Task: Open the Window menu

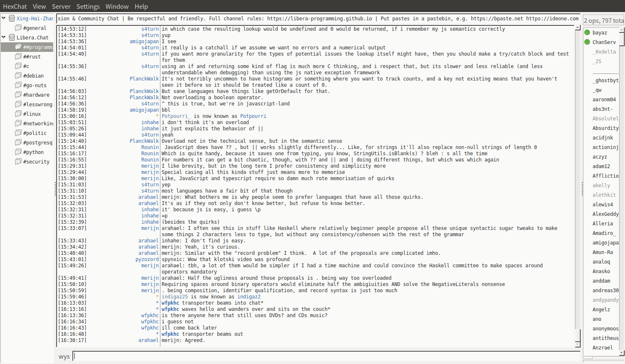Action: [117, 6]
